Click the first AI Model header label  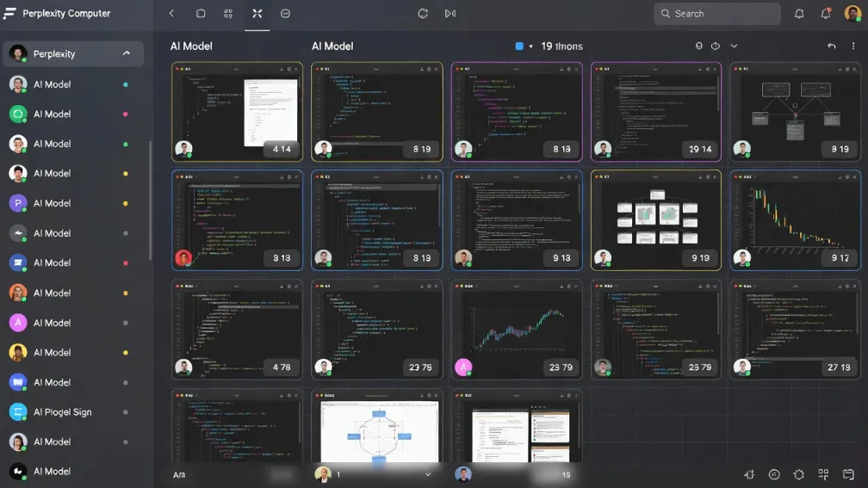(191, 46)
